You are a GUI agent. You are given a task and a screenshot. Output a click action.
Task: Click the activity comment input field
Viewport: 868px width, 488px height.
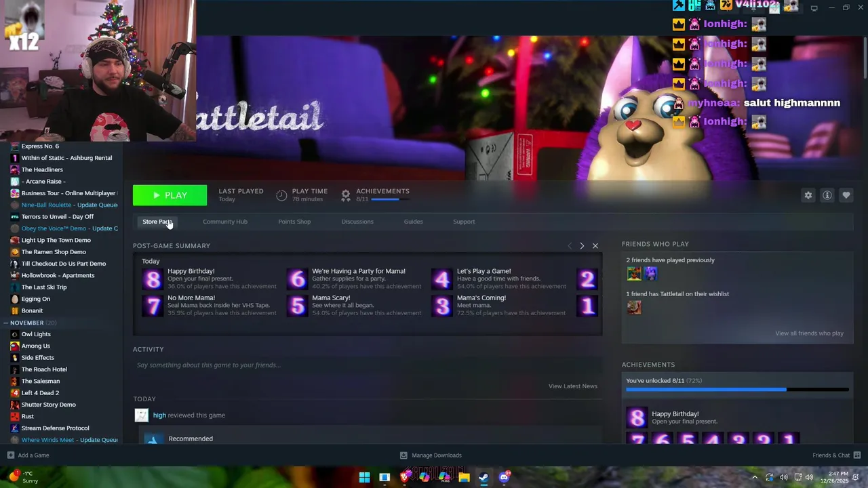click(366, 365)
